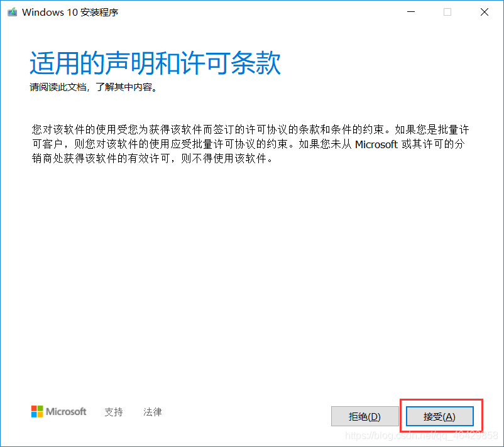The image size is (504, 447).
Task: Click the blue square of Microsoft logo
Action: pyautogui.click(x=34, y=414)
